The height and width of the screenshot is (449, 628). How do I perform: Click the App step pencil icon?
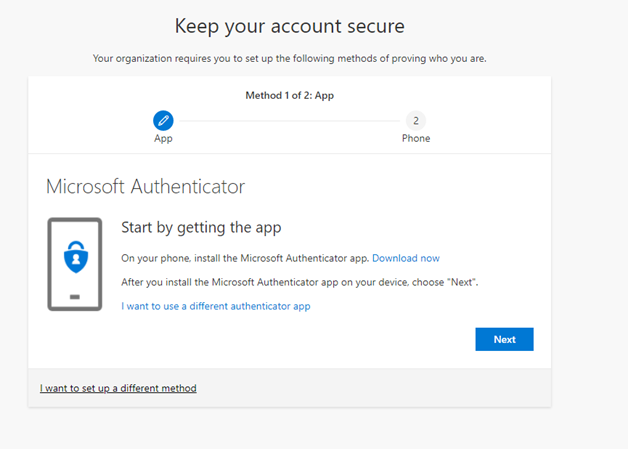click(x=163, y=121)
